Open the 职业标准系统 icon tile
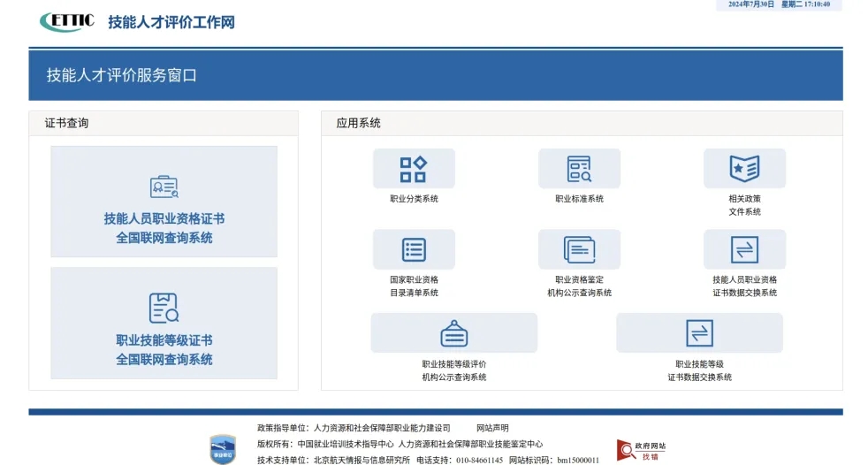The image size is (868, 465). click(x=579, y=169)
